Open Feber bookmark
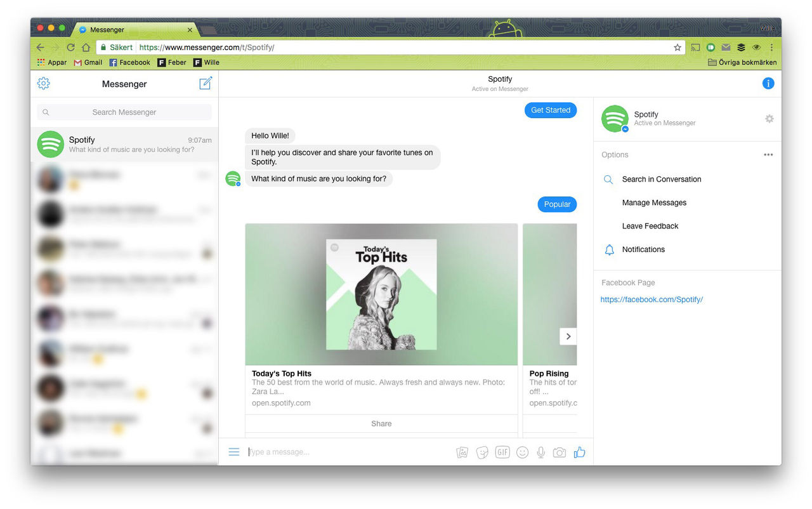This screenshot has width=812, height=509. [x=172, y=62]
